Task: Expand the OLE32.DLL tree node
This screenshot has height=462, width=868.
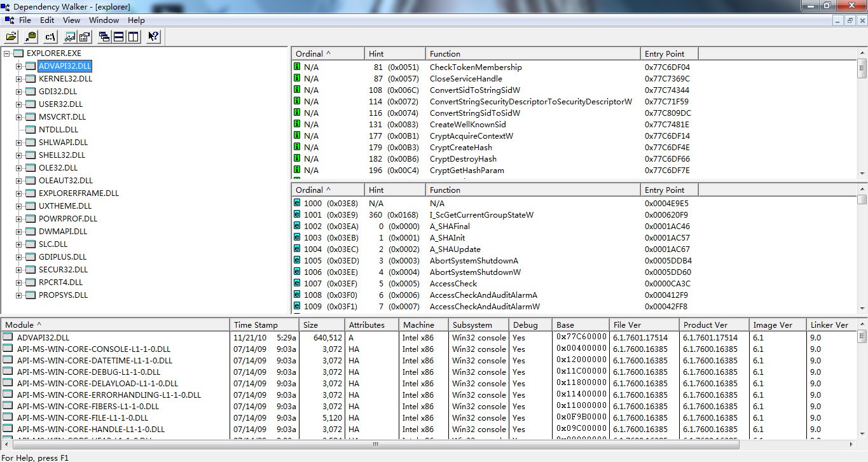Action: (x=18, y=168)
